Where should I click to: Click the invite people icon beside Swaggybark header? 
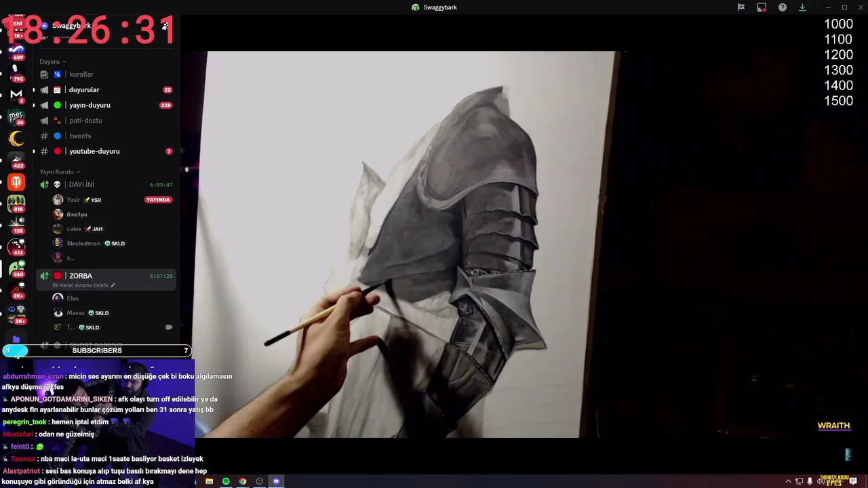pyautogui.click(x=165, y=26)
